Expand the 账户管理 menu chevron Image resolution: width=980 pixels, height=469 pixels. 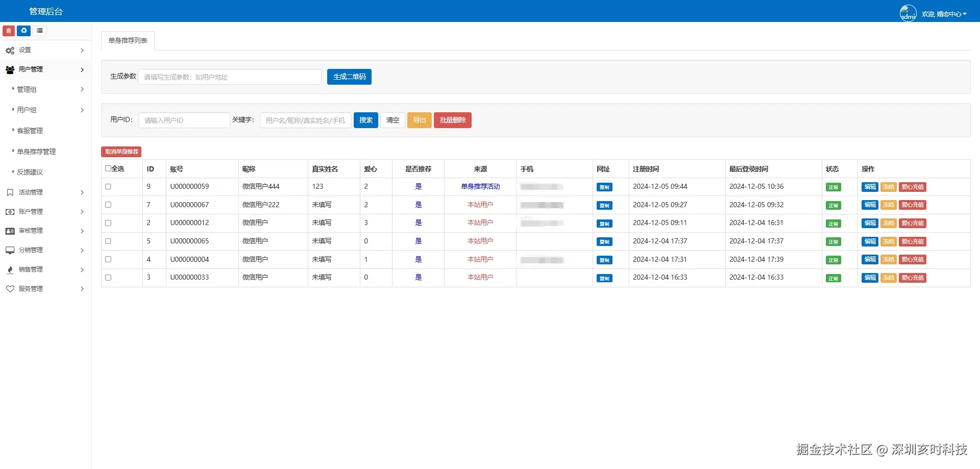(82, 212)
